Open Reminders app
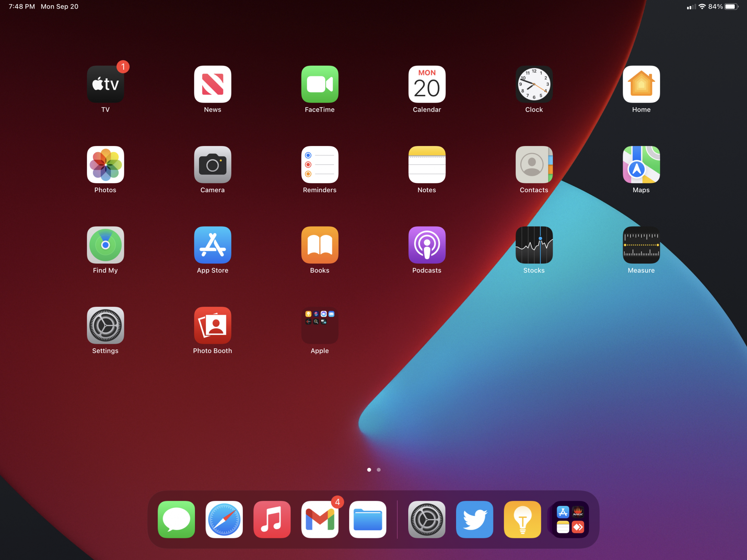The image size is (747, 560). pyautogui.click(x=320, y=165)
